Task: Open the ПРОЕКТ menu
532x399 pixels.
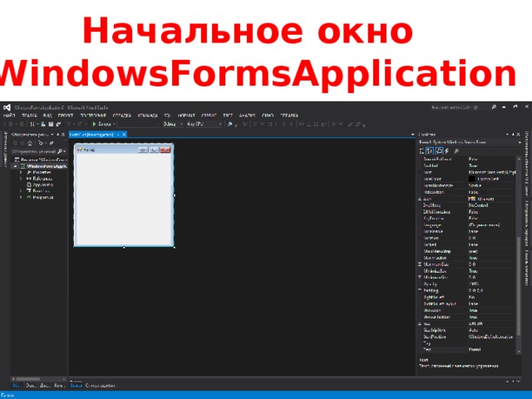Action: (66, 116)
